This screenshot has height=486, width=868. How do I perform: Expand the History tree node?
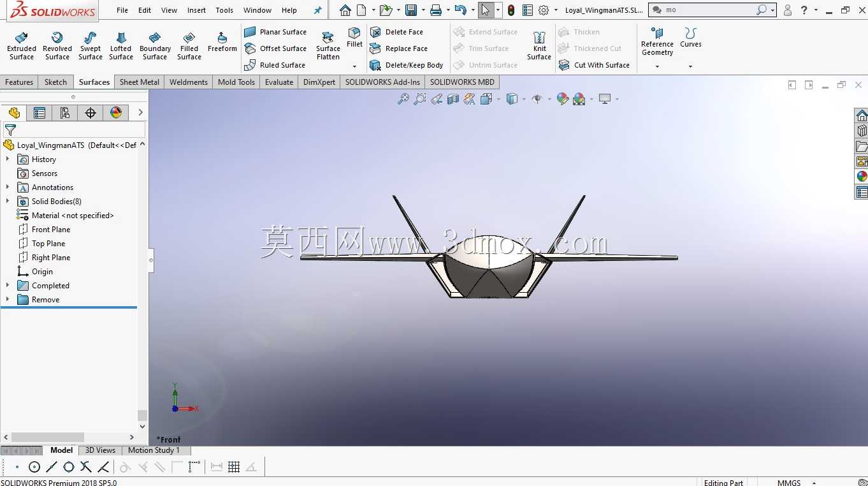[x=8, y=159]
